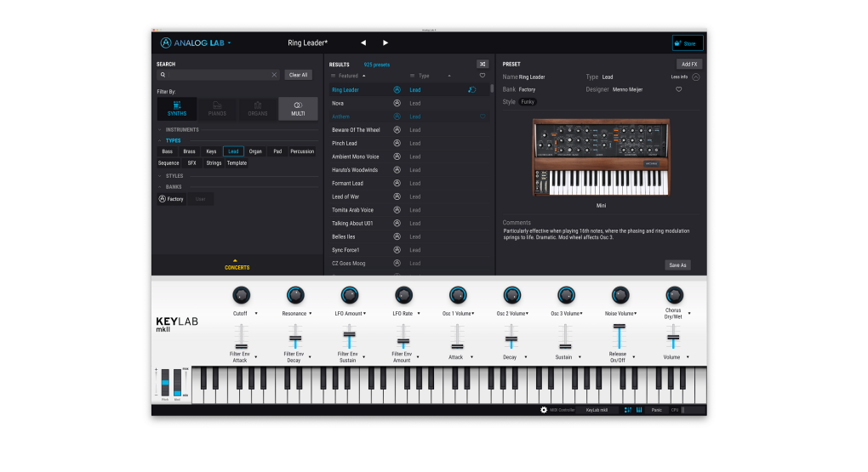The width and height of the screenshot is (868, 472).
Task: Select the Strings type tag
Action: click(214, 163)
